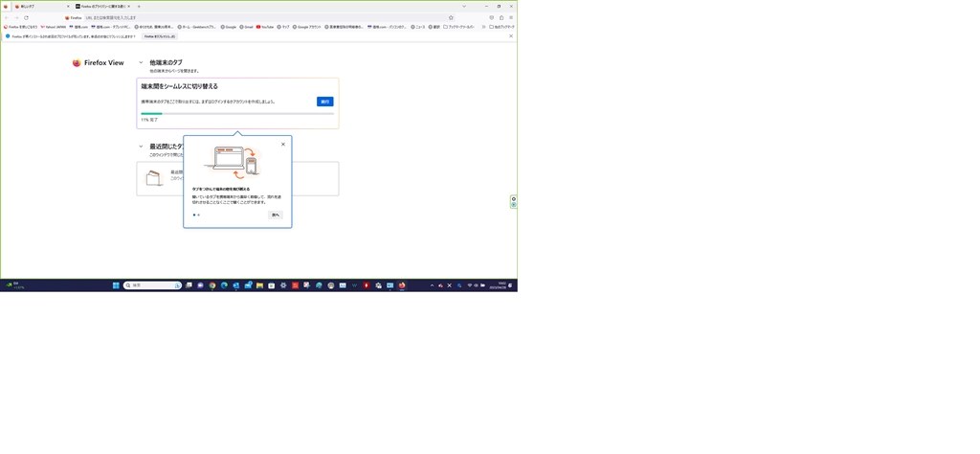This screenshot has height=454, width=980.
Task: Click 次へ in the tour popup
Action: tap(276, 215)
